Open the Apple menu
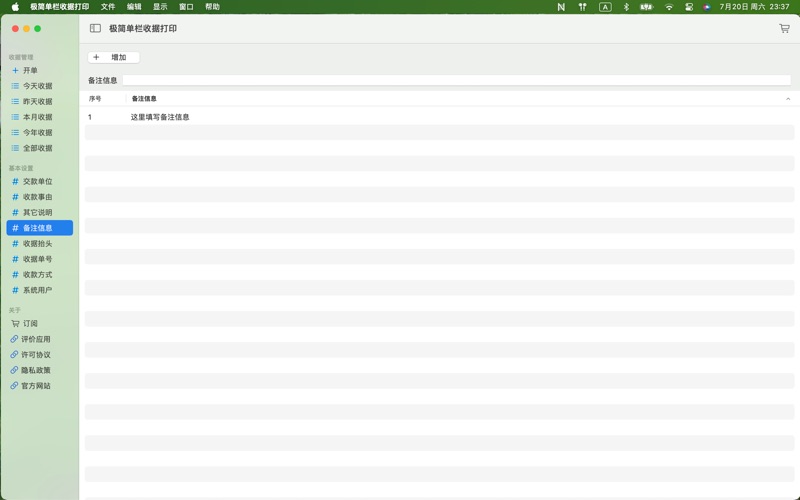Image resolution: width=800 pixels, height=500 pixels. (15, 7)
